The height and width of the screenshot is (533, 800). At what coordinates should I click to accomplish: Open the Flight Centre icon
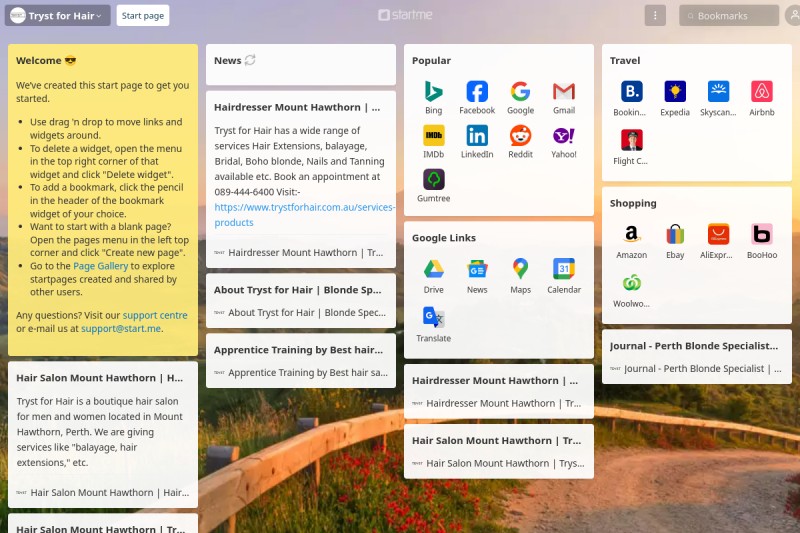[x=632, y=140]
